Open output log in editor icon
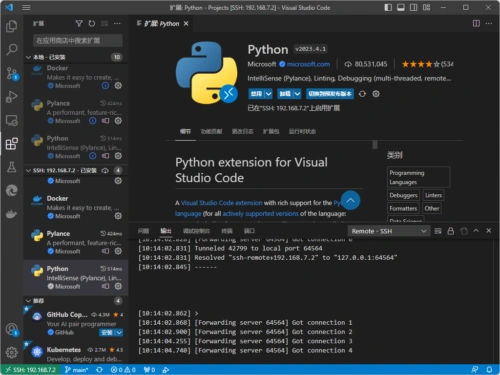500x375 pixels. 464,231
